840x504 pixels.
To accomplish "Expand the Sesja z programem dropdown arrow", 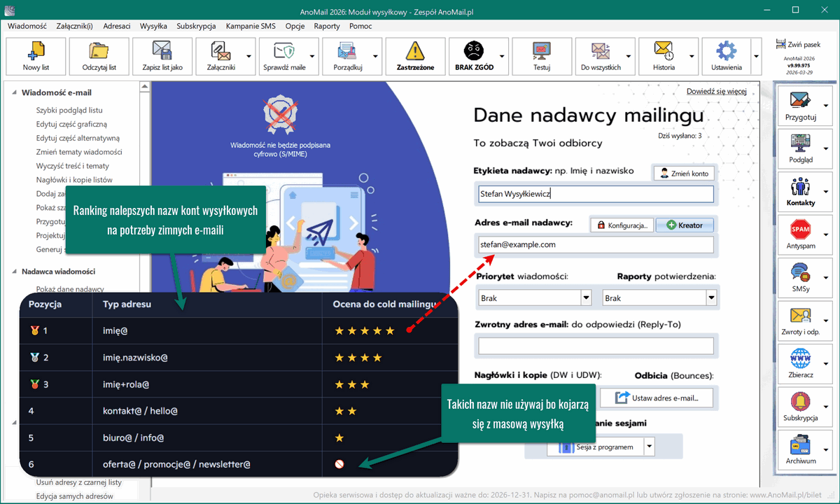I will pyautogui.click(x=650, y=447).
